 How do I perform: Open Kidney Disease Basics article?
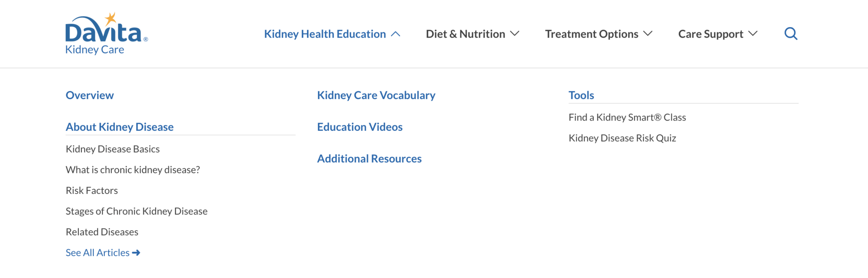(113, 149)
